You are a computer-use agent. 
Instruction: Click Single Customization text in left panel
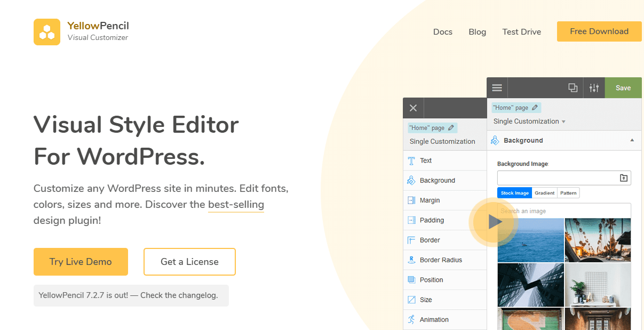click(442, 141)
